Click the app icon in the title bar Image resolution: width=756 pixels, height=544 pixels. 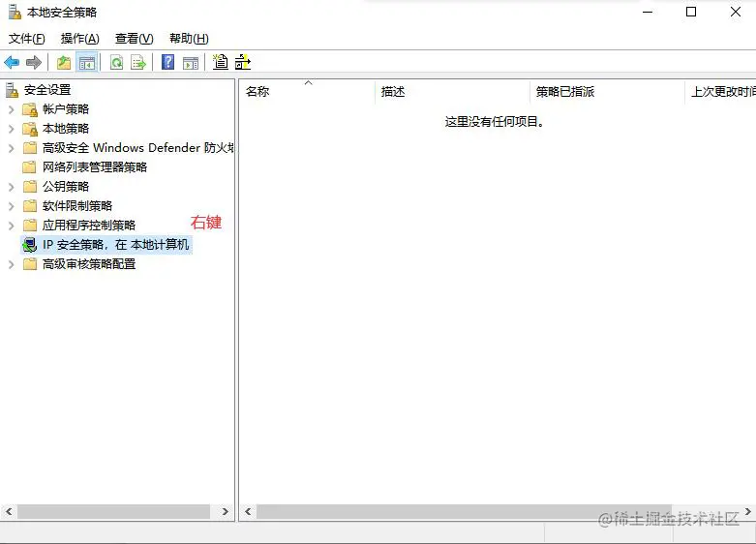[x=15, y=12]
